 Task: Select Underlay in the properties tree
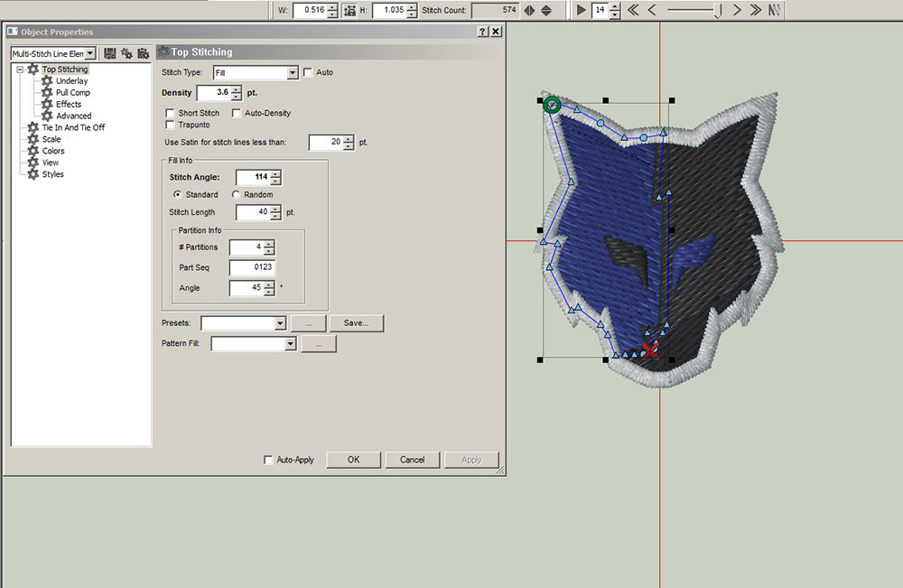pyautogui.click(x=72, y=80)
